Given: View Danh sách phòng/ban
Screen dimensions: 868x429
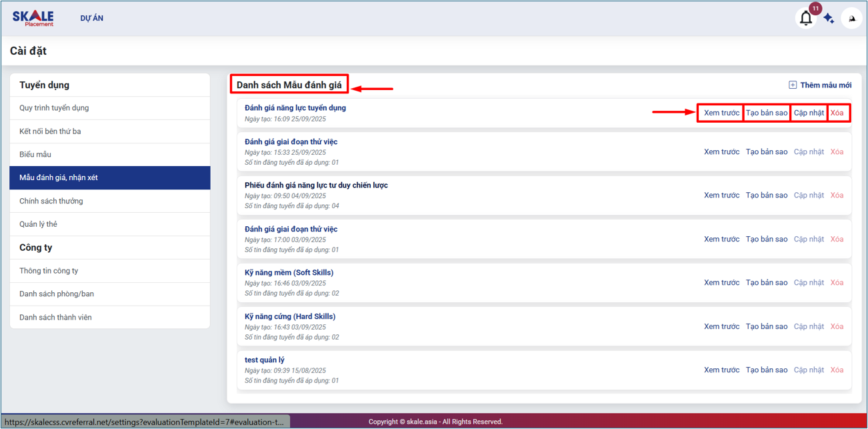Looking at the screenshot, I should point(57,294).
